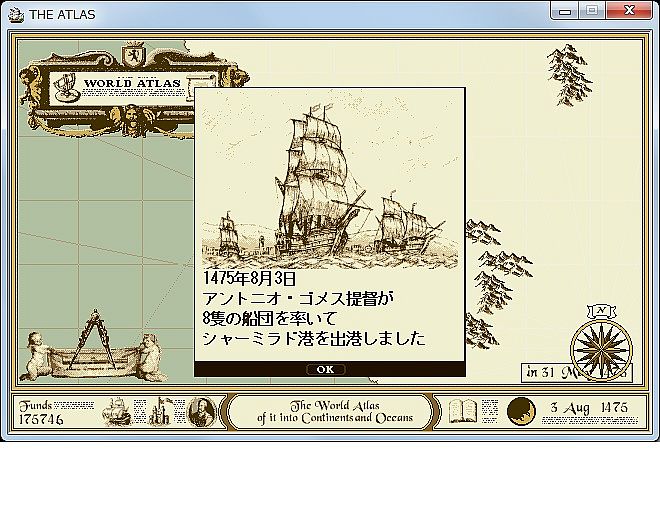The width and height of the screenshot is (660, 520).
Task: Click the 'in 31 May' date label box
Action: [x=577, y=373]
